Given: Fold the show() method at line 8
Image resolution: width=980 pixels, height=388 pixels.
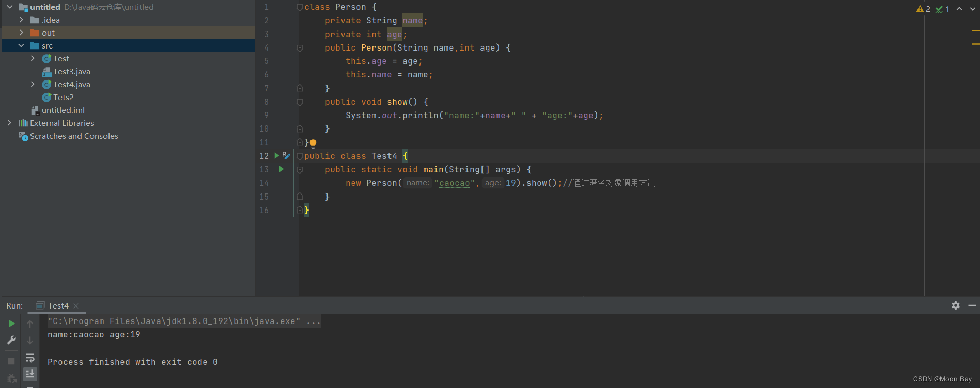Looking at the screenshot, I should [x=300, y=102].
